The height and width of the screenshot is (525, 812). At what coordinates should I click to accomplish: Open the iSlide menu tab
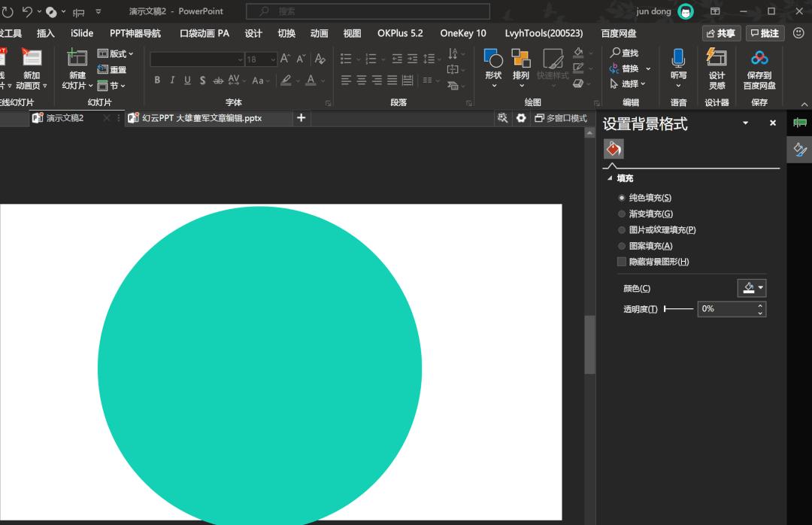[x=80, y=33]
